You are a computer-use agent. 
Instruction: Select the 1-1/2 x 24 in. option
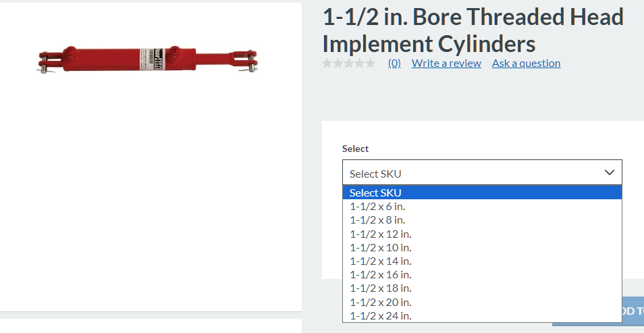[380, 315]
